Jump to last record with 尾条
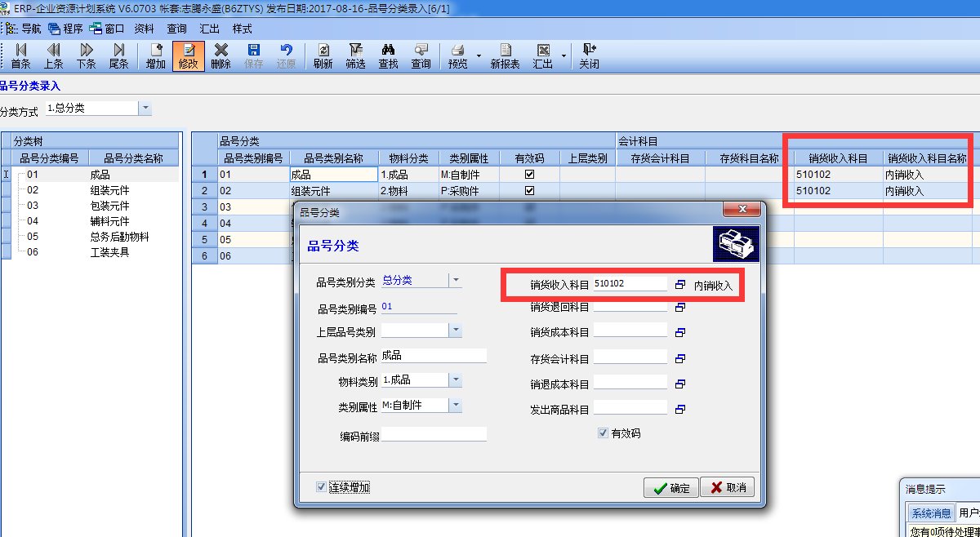This screenshot has height=537, width=980. point(119,55)
